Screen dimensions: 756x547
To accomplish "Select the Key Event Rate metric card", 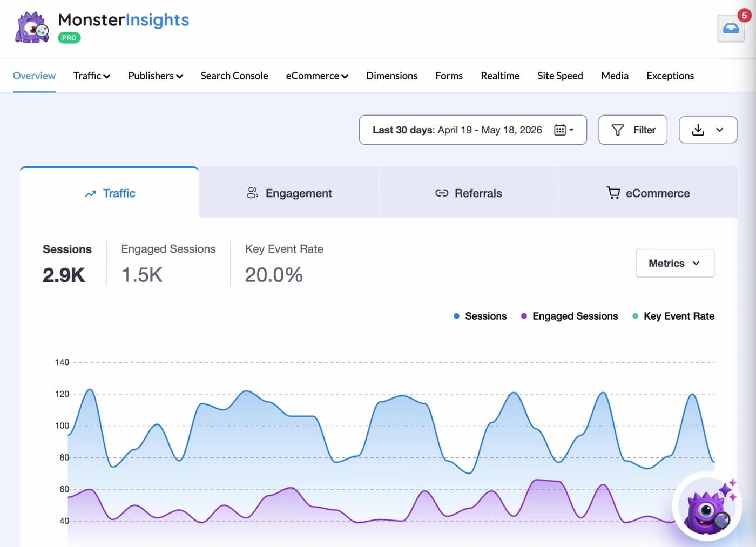I will tap(284, 263).
